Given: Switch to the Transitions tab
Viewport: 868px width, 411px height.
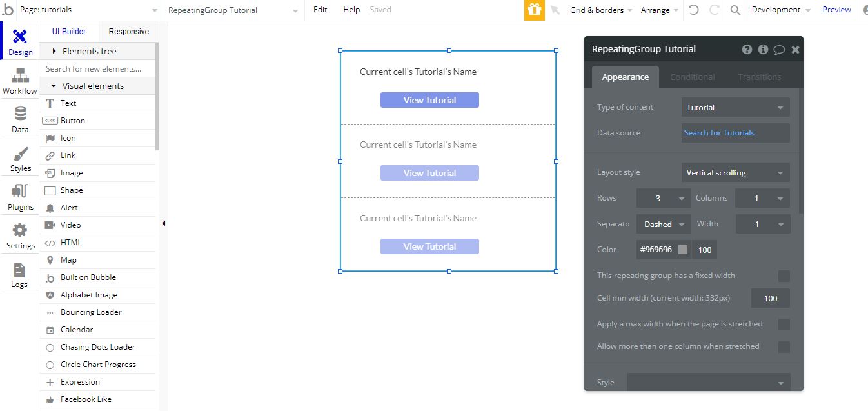Looking at the screenshot, I should [759, 77].
